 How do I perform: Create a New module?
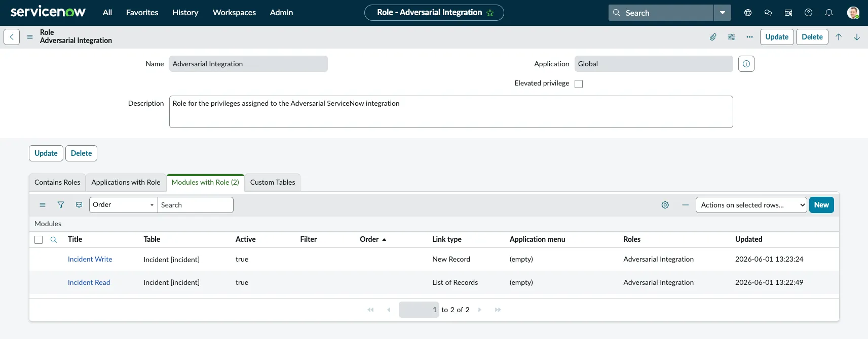coord(821,205)
